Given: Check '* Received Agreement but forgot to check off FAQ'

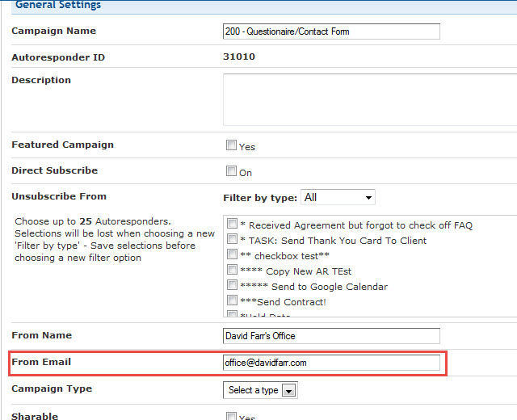Looking at the screenshot, I should pyautogui.click(x=233, y=225).
